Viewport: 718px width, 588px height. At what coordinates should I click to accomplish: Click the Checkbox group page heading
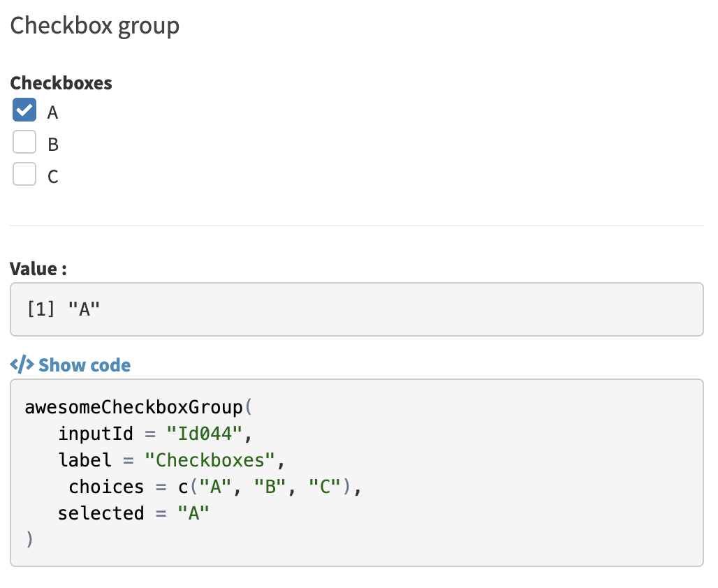[94, 25]
